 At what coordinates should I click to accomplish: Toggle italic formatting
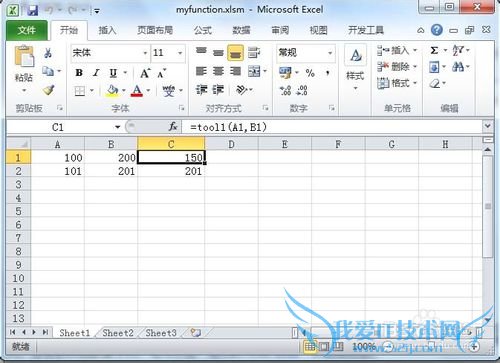tap(96, 72)
